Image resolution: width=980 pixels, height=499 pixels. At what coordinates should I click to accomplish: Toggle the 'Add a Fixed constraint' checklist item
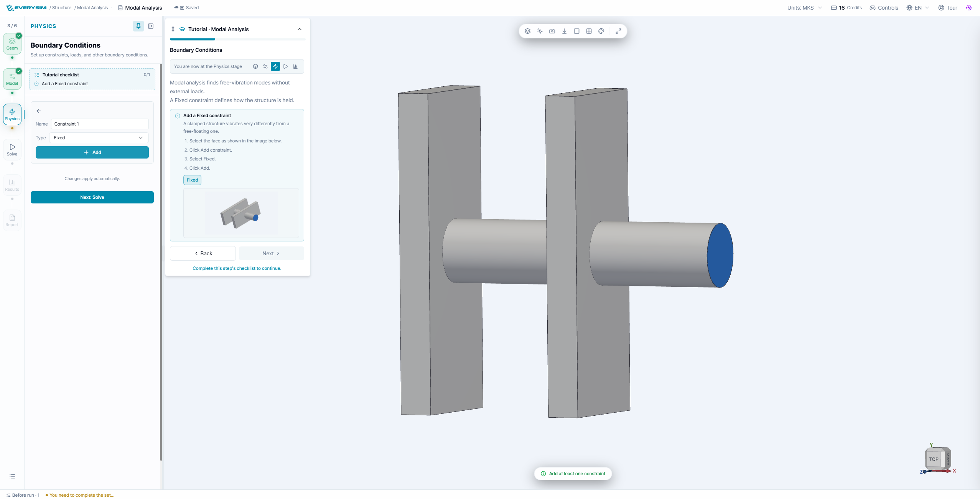36,84
